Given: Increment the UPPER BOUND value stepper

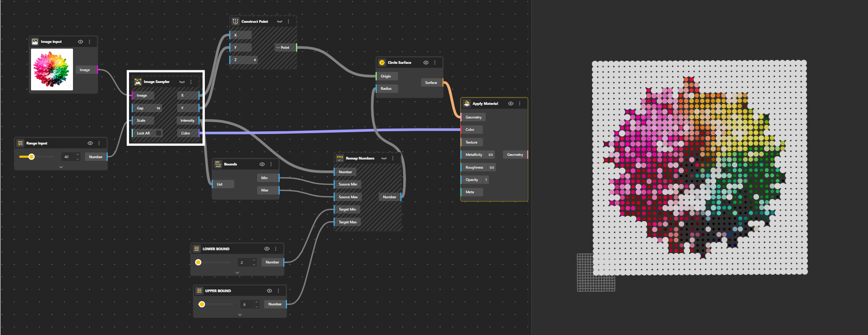Looking at the screenshot, I should (x=257, y=302).
